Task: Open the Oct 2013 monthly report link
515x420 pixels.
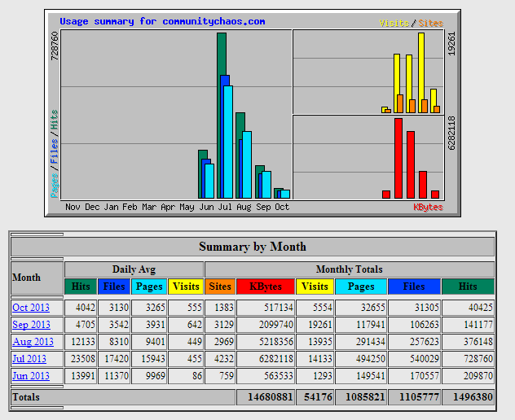Action: pyautogui.click(x=31, y=308)
